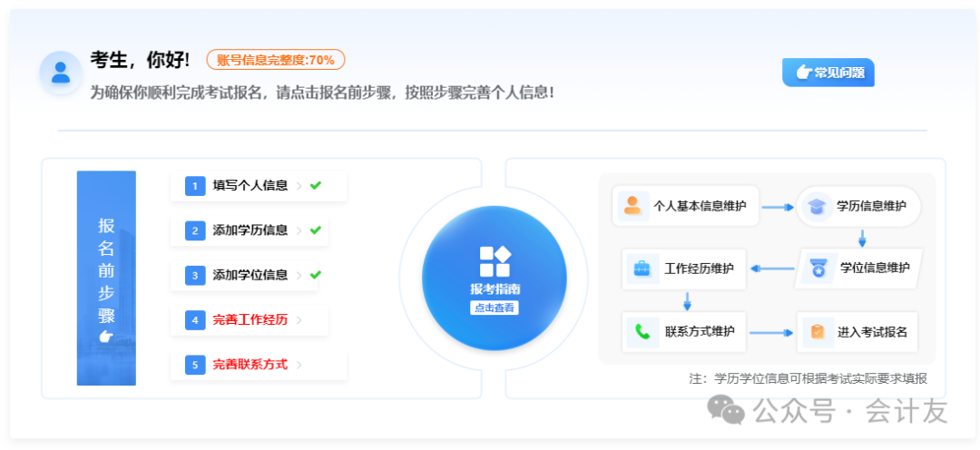
Task: Click hand icon under 报名前步骤
Action: coord(105,337)
